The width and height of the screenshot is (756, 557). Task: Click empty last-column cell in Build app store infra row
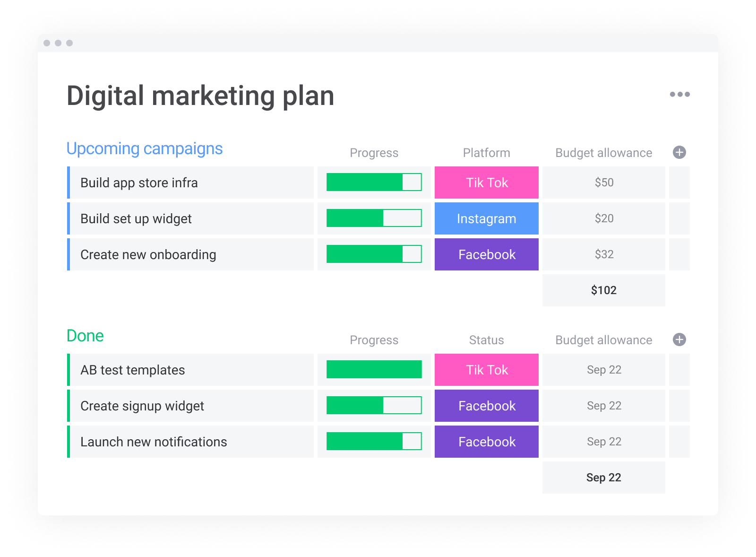coord(679,183)
